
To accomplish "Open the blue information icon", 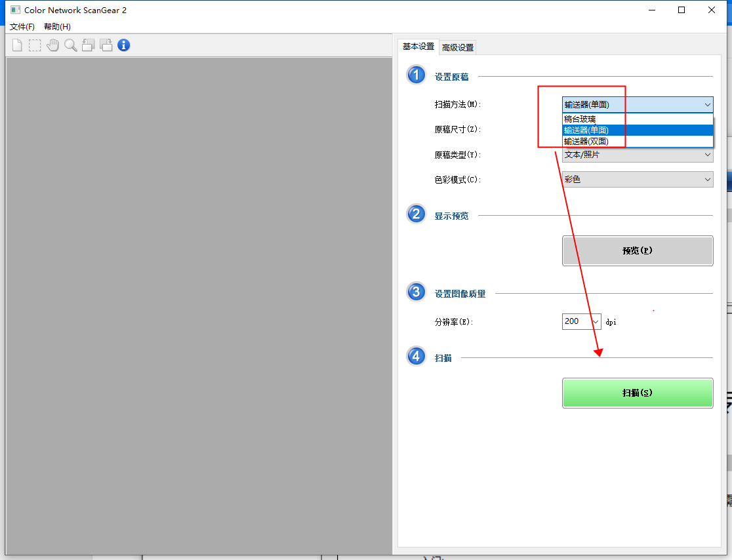I will tap(123, 45).
